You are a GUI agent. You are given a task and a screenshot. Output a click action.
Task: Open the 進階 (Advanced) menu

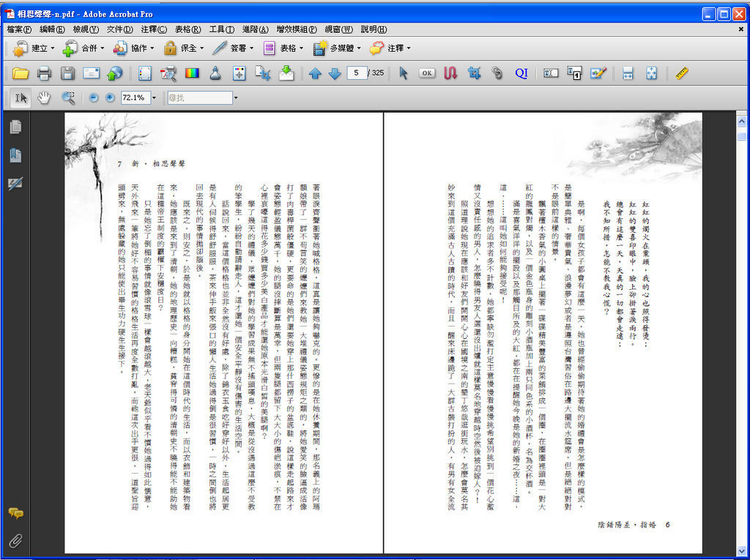pos(256,30)
